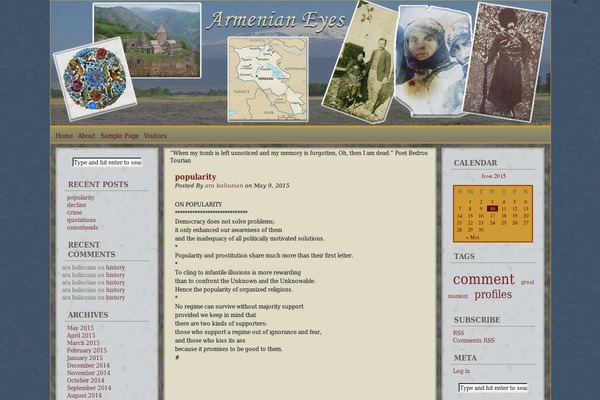Open recent post 'popularity' in sidebar
The width and height of the screenshot is (600, 400).
point(80,198)
